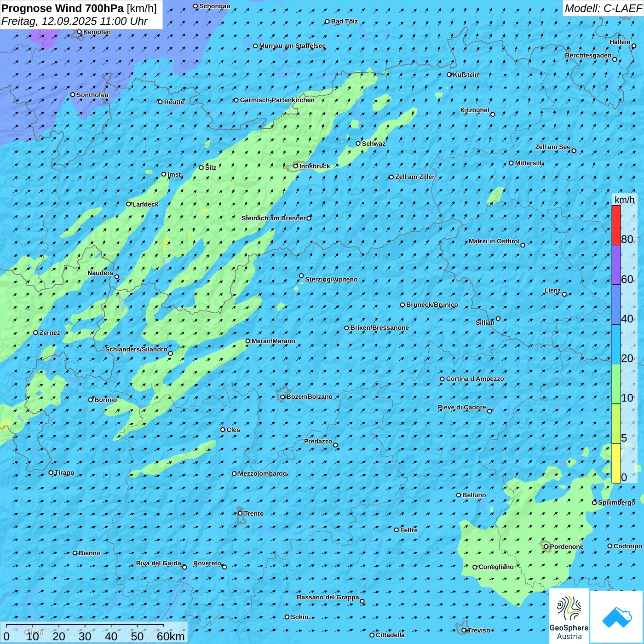
Task: Click the Zernez label
Action: (50, 333)
